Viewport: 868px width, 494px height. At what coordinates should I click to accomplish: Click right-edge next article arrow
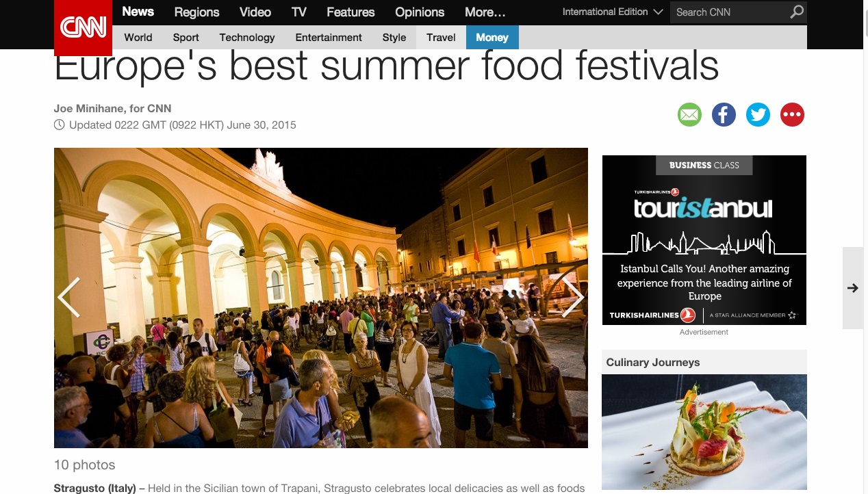(x=853, y=288)
